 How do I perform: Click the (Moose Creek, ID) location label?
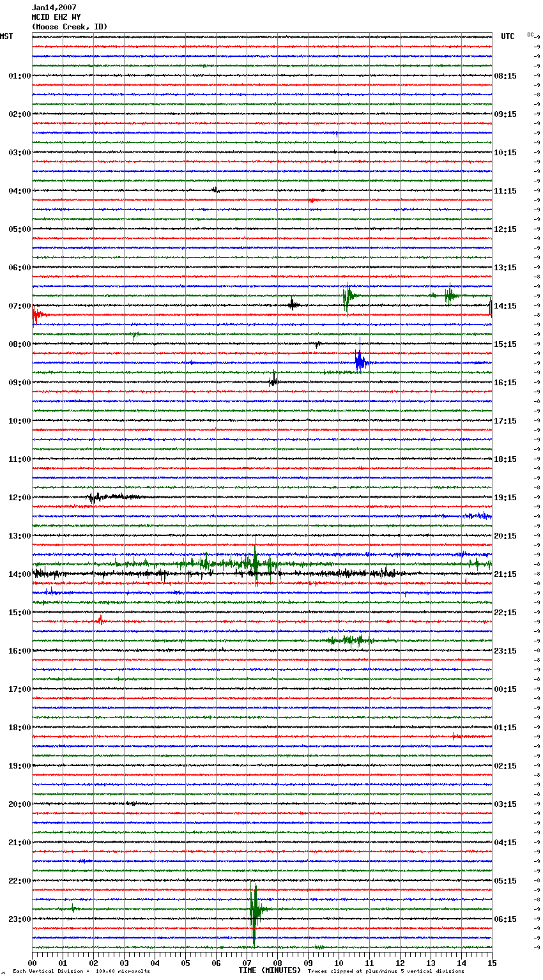(70, 27)
